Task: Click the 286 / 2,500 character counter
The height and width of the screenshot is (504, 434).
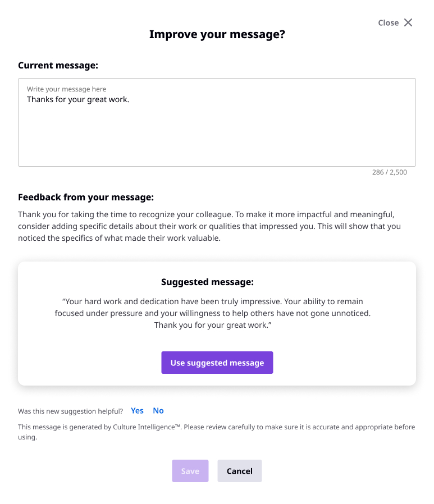Action: coord(389,172)
